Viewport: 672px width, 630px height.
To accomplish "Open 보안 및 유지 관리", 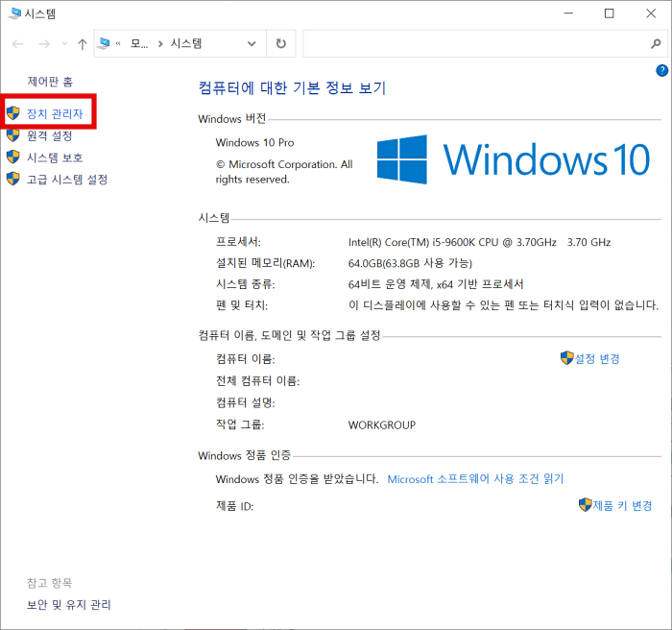I will point(69,605).
